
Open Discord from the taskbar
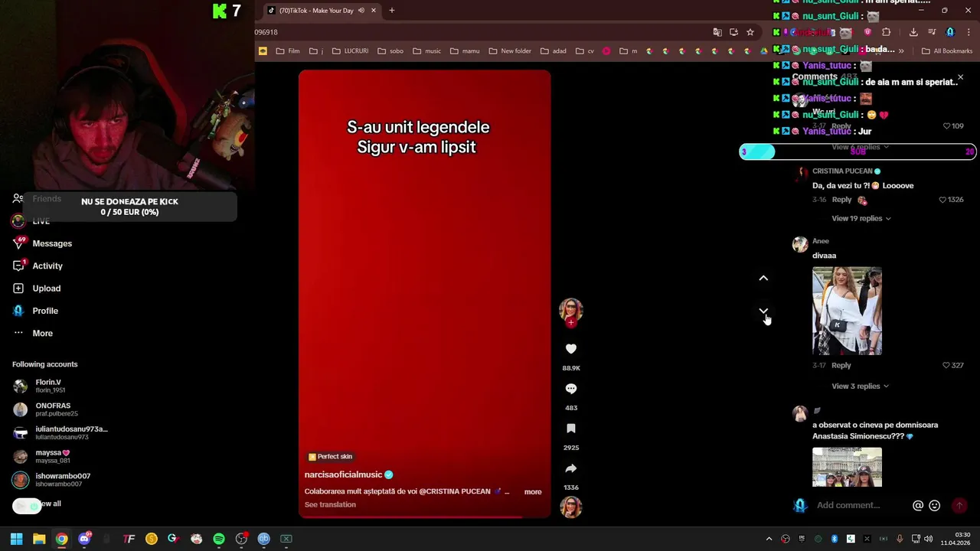[84, 539]
